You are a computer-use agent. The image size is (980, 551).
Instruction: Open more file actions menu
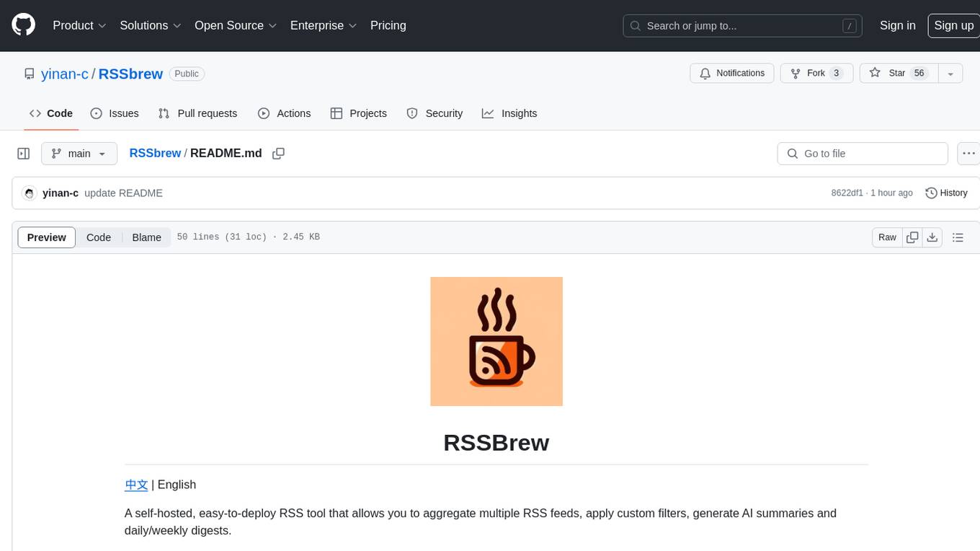point(968,154)
